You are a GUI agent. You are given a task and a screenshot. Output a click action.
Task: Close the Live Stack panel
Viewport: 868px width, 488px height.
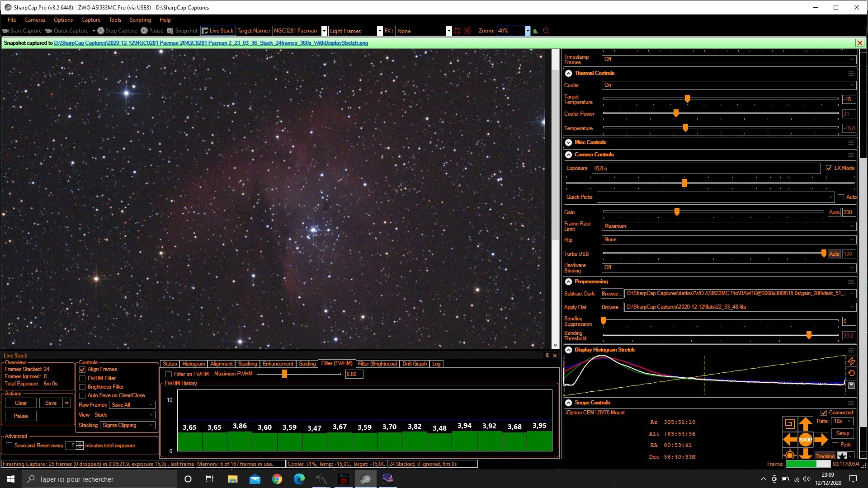(x=555, y=356)
